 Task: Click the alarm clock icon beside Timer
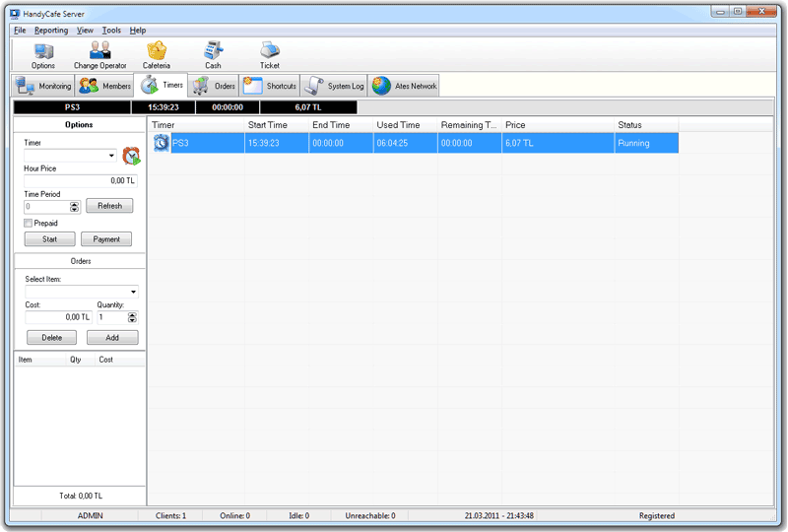point(131,156)
